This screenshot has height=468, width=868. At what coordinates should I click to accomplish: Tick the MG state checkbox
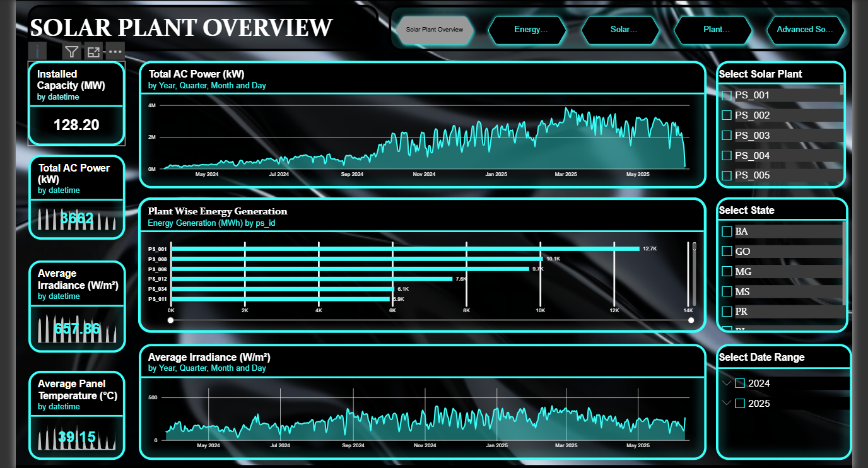(x=727, y=272)
